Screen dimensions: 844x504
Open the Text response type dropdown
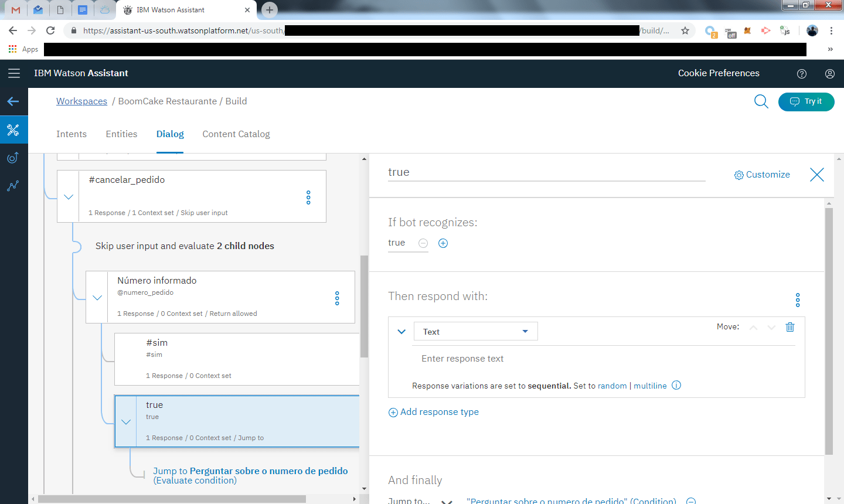pyautogui.click(x=476, y=331)
